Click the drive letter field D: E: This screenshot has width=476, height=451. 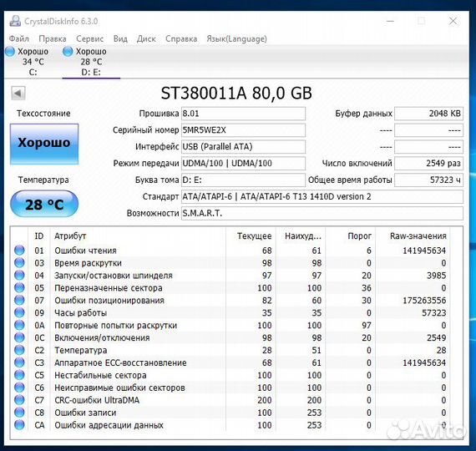(243, 180)
